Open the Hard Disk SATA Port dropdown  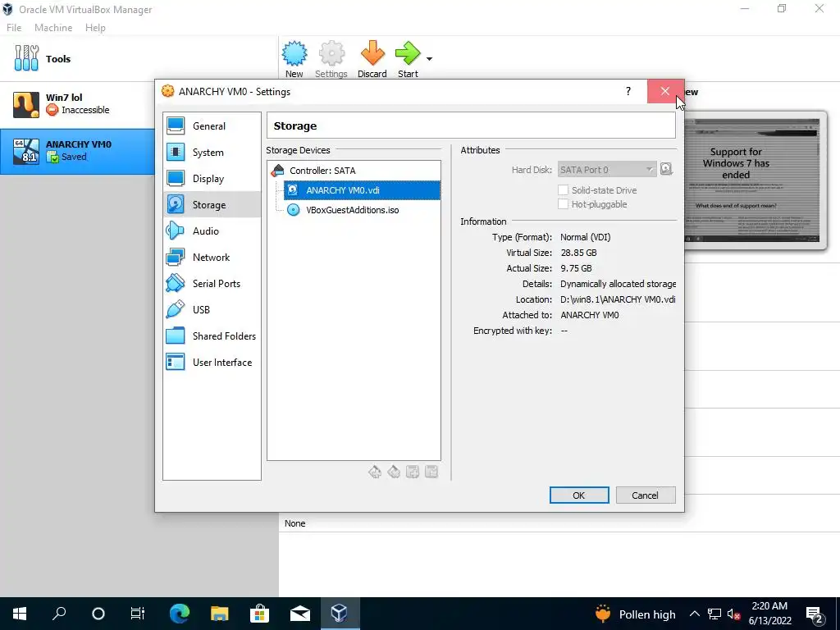[x=606, y=170]
